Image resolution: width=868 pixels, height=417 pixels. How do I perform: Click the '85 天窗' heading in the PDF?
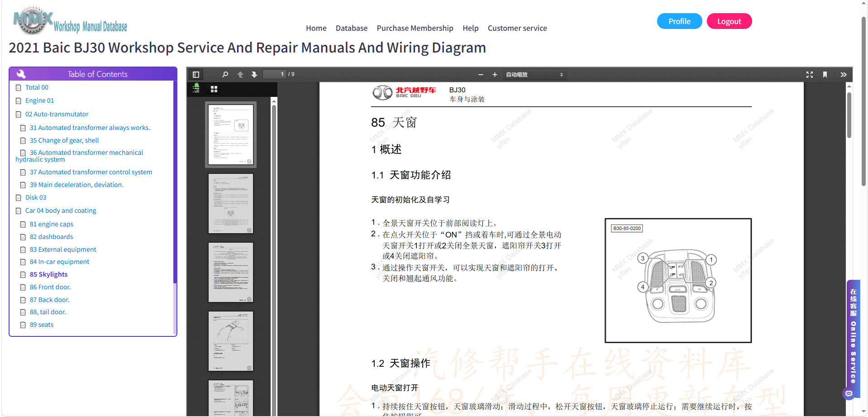tap(394, 123)
